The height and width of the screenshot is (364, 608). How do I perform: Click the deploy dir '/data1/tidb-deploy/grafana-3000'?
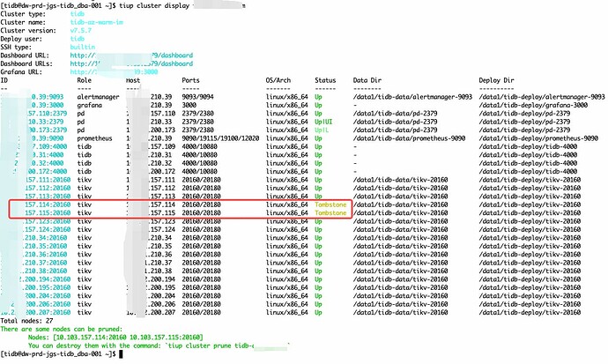point(533,105)
